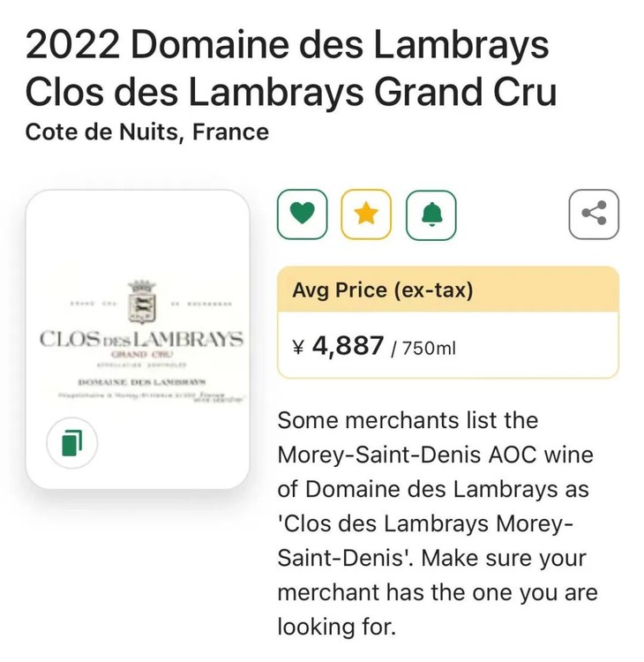Click the green copy documents icon
Image resolution: width=644 pixels, height=662 pixels.
click(72, 441)
